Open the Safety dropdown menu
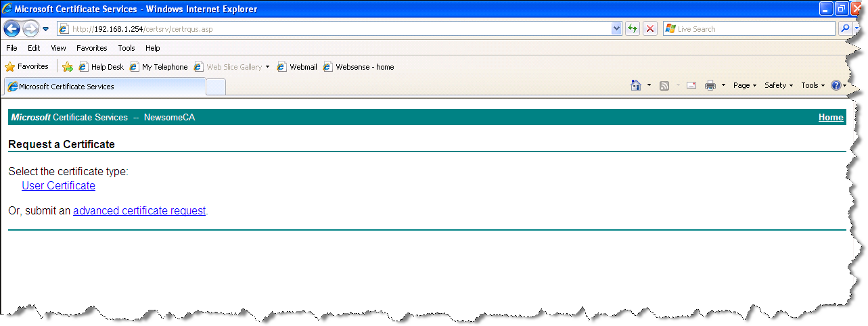 tap(779, 85)
